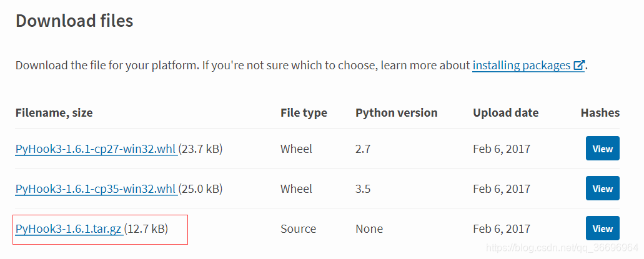View hashes for the tar.gz source
This screenshot has height=259, width=644.
tap(603, 228)
